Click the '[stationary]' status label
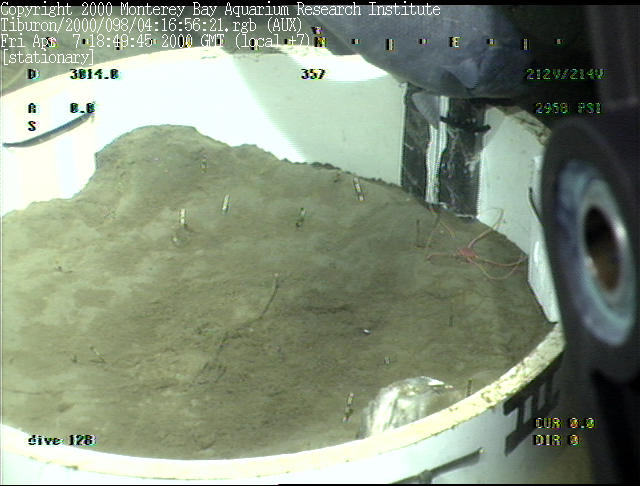Image resolution: width=640 pixels, height=486 pixels. point(48,58)
